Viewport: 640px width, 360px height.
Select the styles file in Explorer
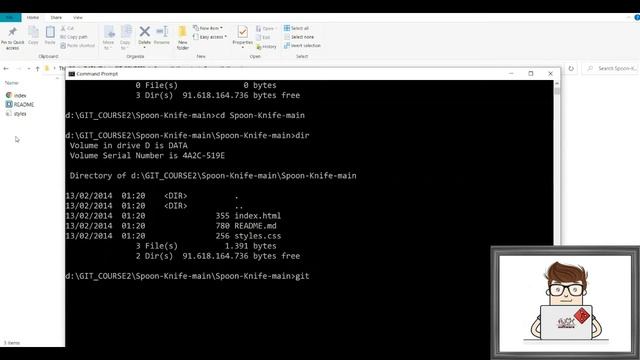[x=16, y=114]
